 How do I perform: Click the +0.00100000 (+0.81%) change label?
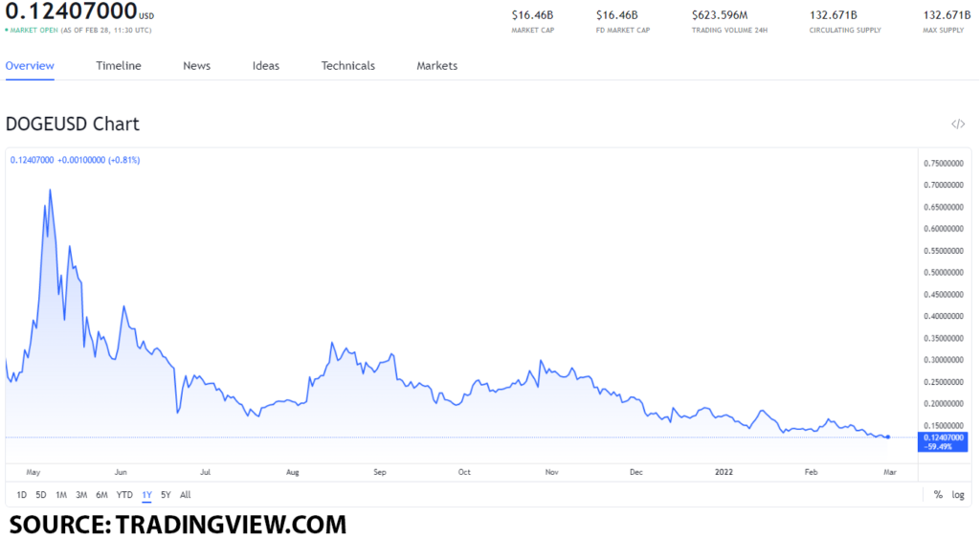(99, 160)
